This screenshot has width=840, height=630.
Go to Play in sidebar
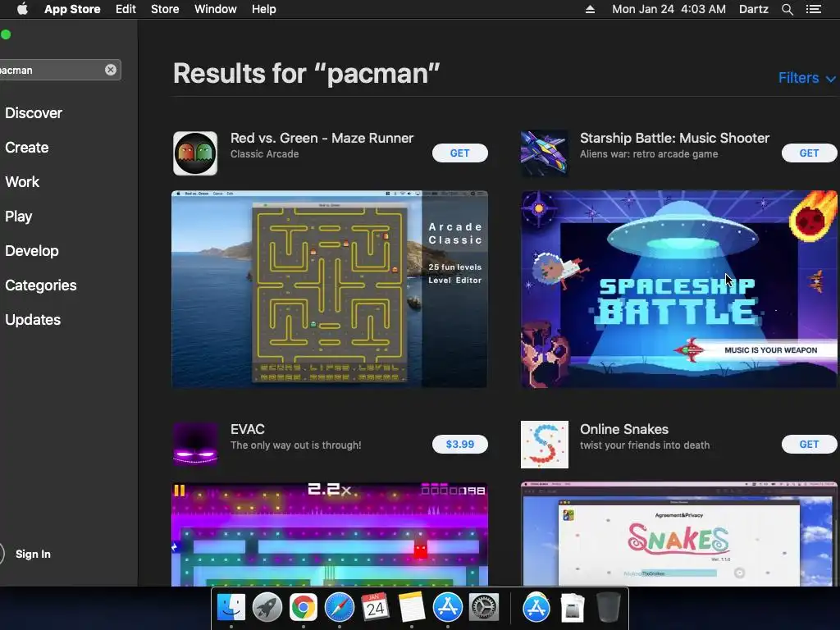19,217
